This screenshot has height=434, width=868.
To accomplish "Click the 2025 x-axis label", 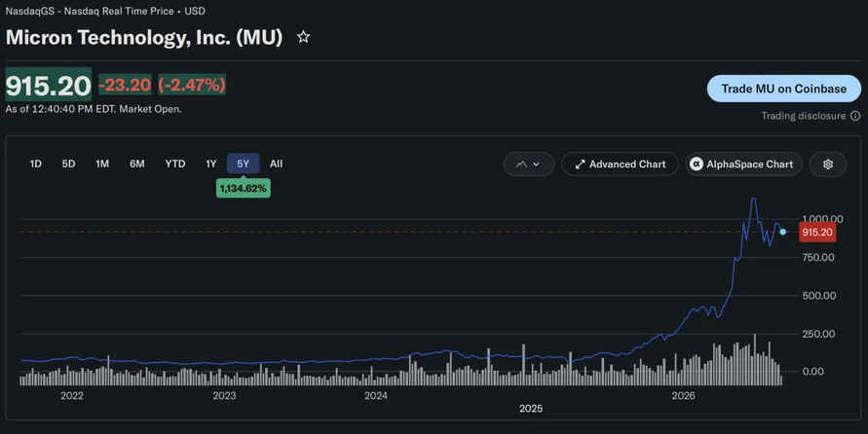I will click(531, 409).
